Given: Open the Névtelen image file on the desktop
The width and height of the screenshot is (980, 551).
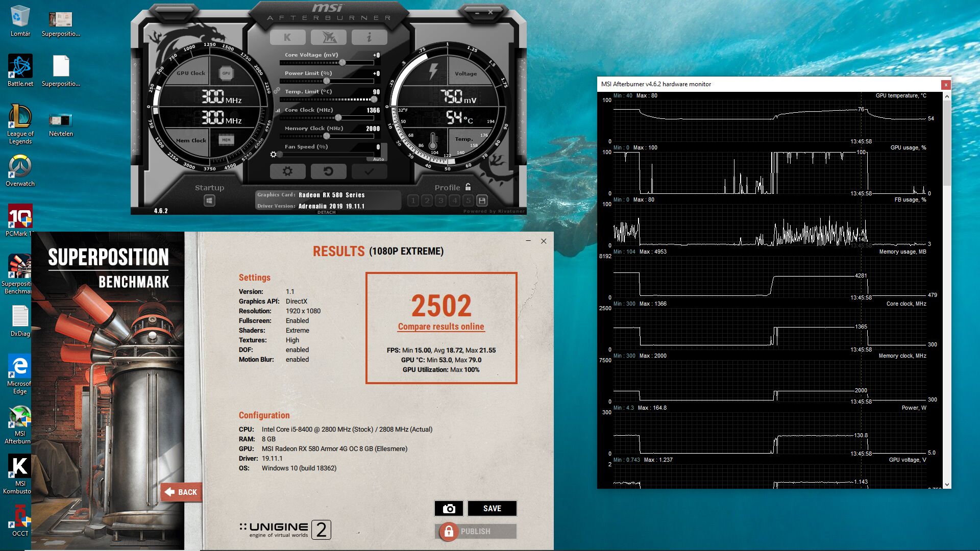Looking at the screenshot, I should (x=61, y=124).
